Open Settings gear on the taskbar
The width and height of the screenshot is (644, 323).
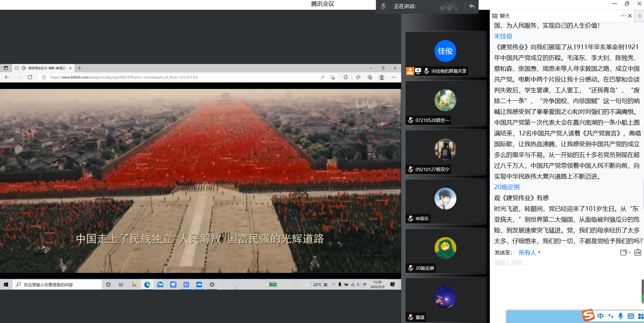212,285
